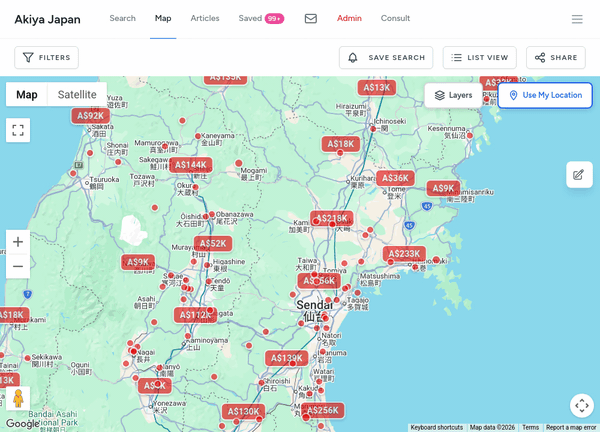
Task: Select the A$18K marker near Kurihara
Action: pyautogui.click(x=341, y=144)
